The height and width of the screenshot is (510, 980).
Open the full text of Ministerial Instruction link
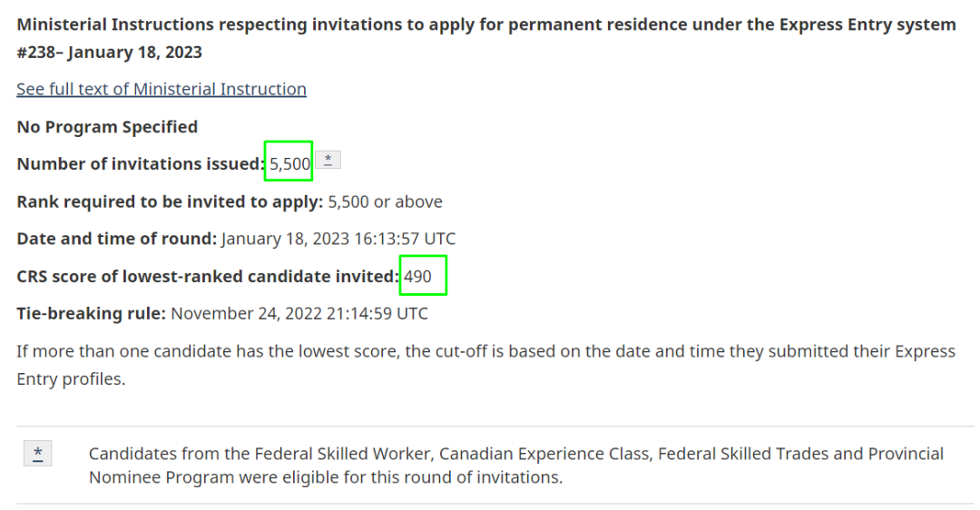[x=162, y=89]
